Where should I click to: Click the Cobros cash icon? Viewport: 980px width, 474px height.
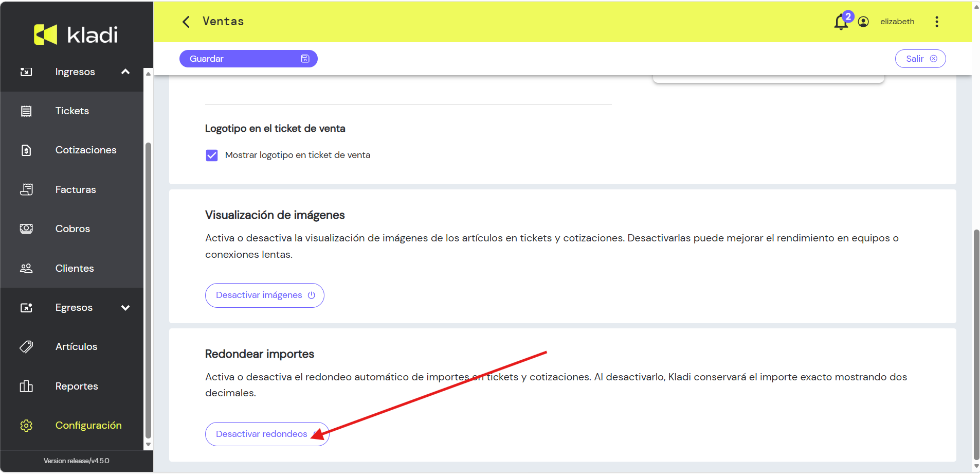coord(26,229)
